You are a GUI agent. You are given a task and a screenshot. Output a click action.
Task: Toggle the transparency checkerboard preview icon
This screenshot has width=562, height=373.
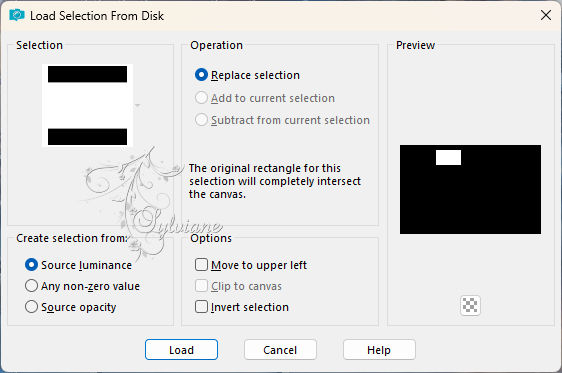coord(470,306)
